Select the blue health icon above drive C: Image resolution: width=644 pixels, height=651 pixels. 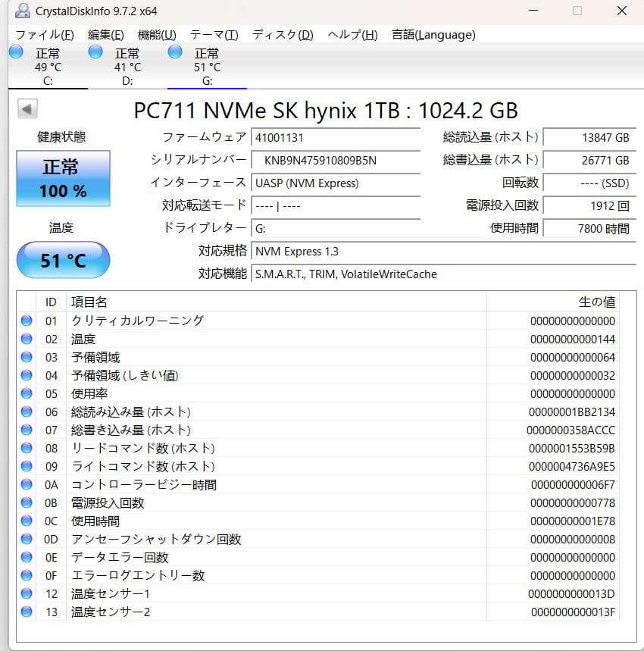pyautogui.click(x=16, y=52)
